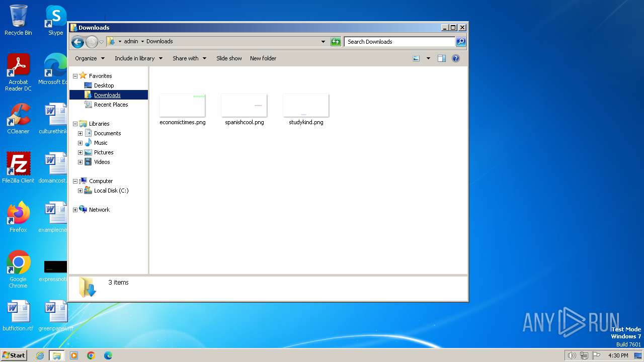This screenshot has width=644, height=362.
Task: Collapse the Favorites tree section
Action: [x=75, y=76]
